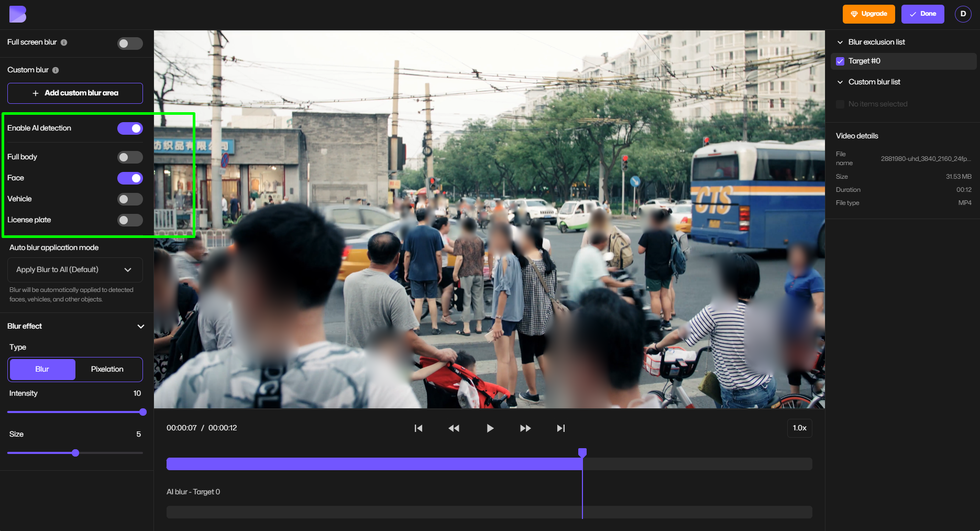Collapse the Blur exclusion list

point(840,42)
